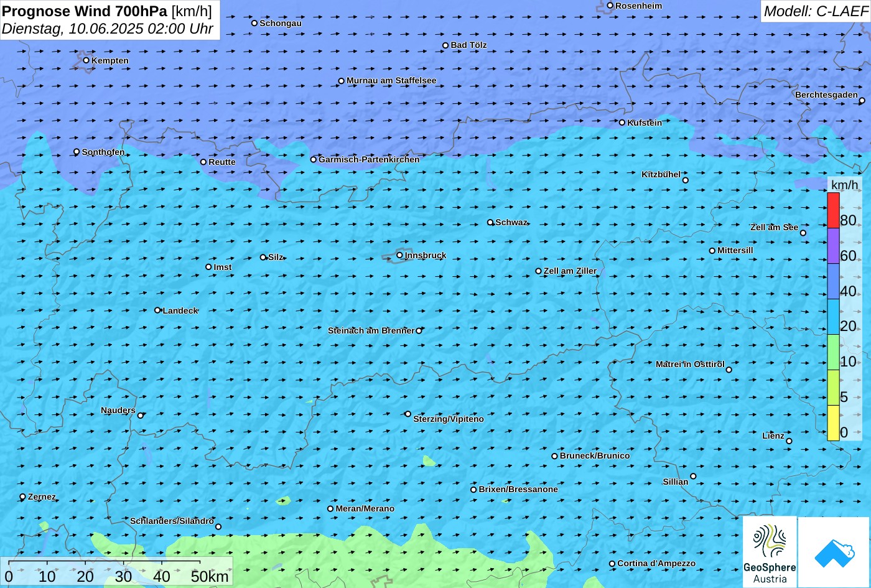Click the 'Zell am See' map label
The width and height of the screenshot is (871, 588).
[774, 227]
